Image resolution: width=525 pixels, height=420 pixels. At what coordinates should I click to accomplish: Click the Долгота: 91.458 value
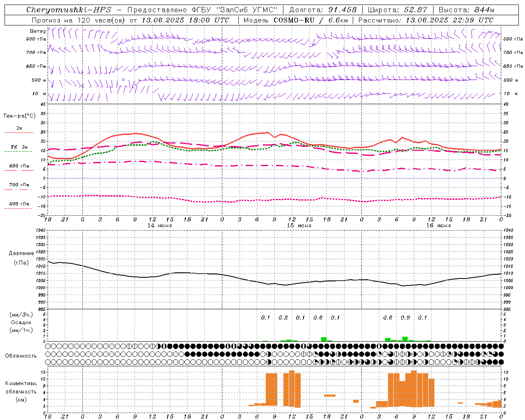pyautogui.click(x=323, y=10)
